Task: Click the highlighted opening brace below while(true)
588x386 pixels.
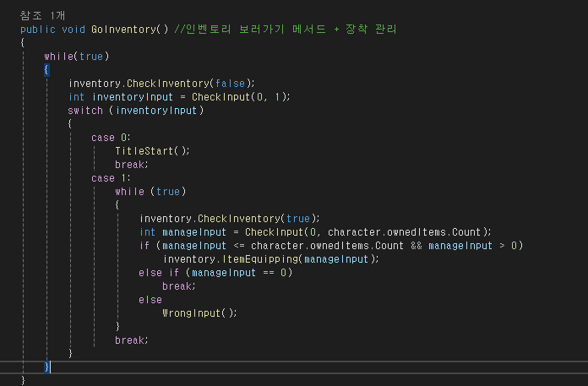Action: (46, 70)
